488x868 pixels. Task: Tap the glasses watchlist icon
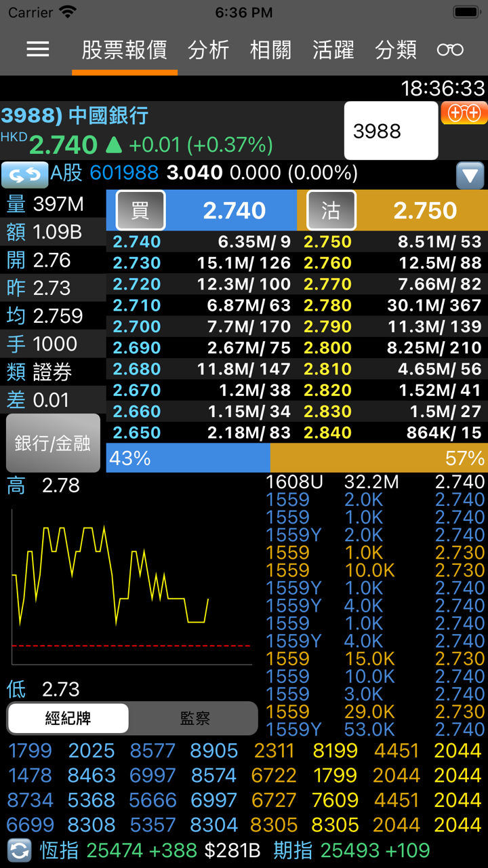(450, 50)
